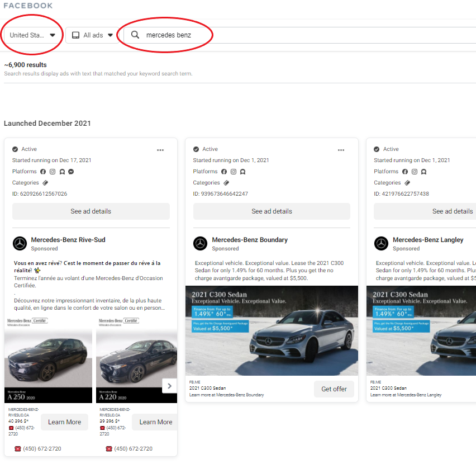Advance the Rive-Sud carousel with next arrow

[x=170, y=386]
